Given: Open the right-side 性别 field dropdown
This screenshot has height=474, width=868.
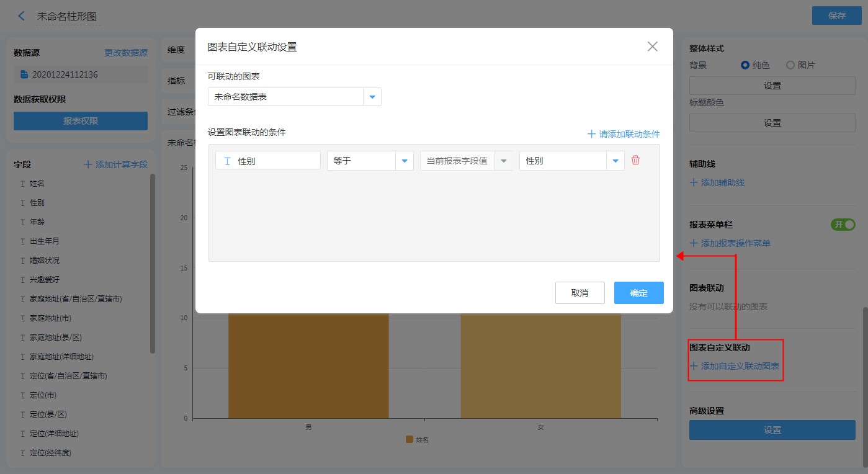Looking at the screenshot, I should tap(615, 161).
